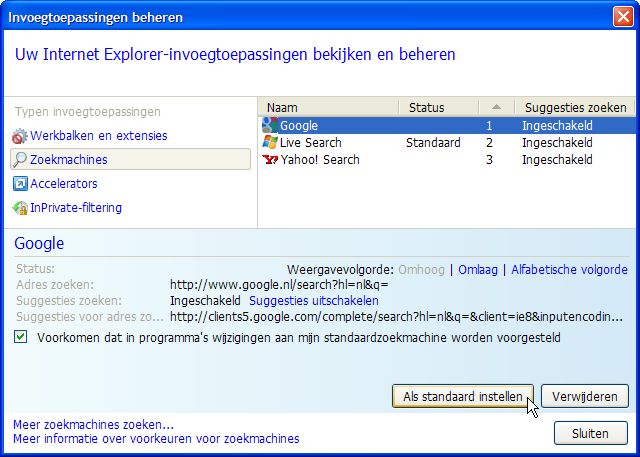Open Meer zoekmachines zoeken link

[x=93, y=424]
